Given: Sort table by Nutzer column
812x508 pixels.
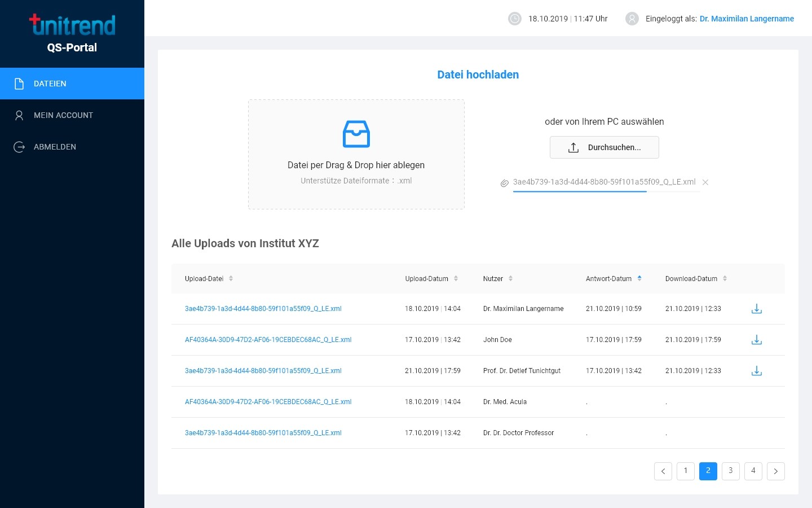Looking at the screenshot, I should (510, 279).
